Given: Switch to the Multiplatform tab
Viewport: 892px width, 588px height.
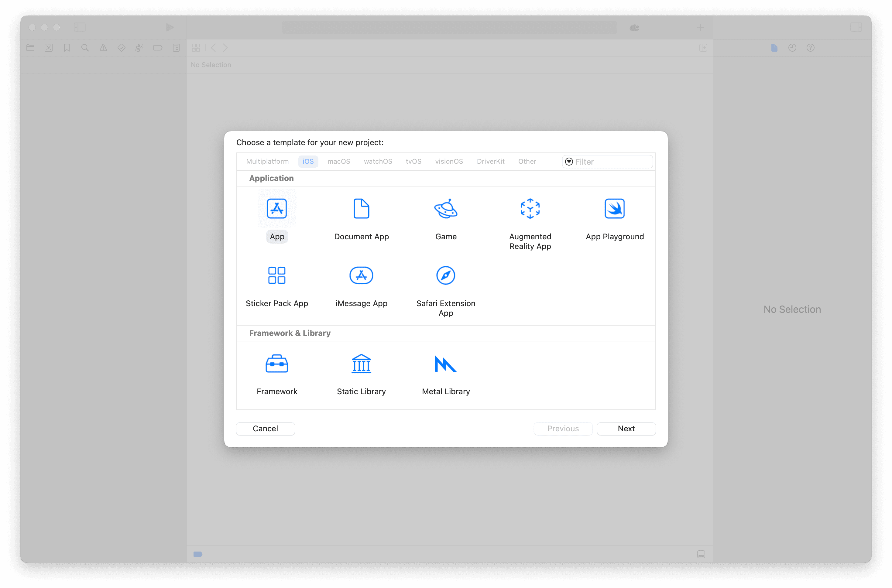Looking at the screenshot, I should (x=267, y=161).
